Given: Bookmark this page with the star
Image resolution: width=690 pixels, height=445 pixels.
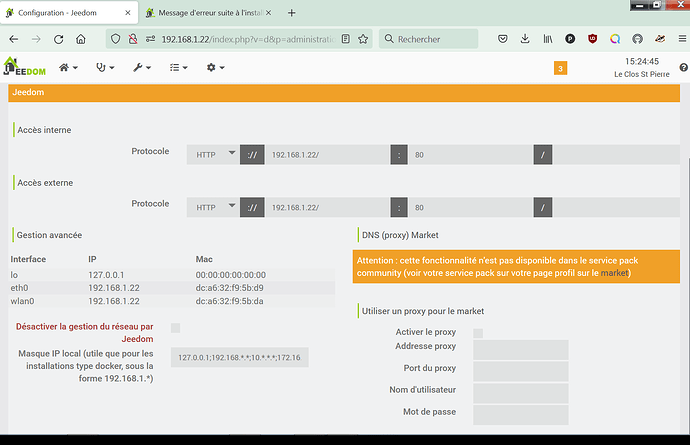Looking at the screenshot, I should (x=363, y=39).
